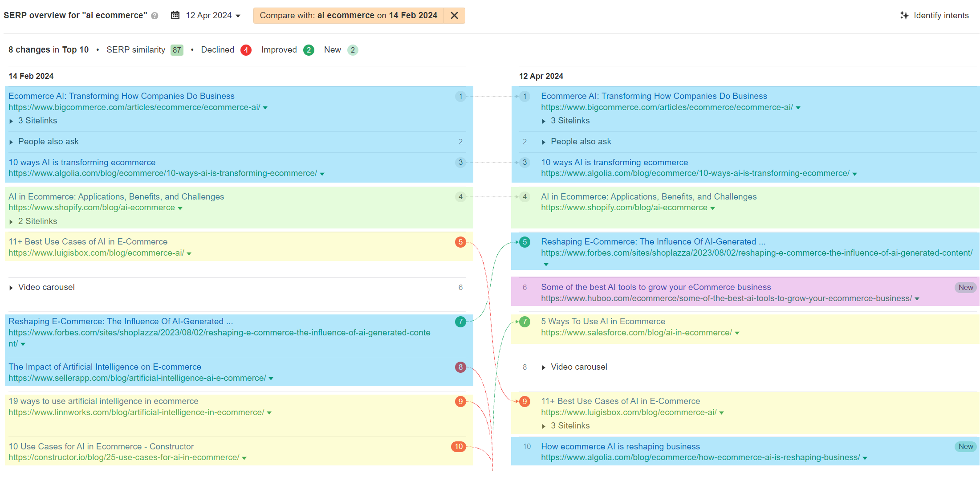Image resolution: width=980 pixels, height=477 pixels.
Task: Click teal position 7 badge for Feb forbes result
Action: [x=460, y=322]
